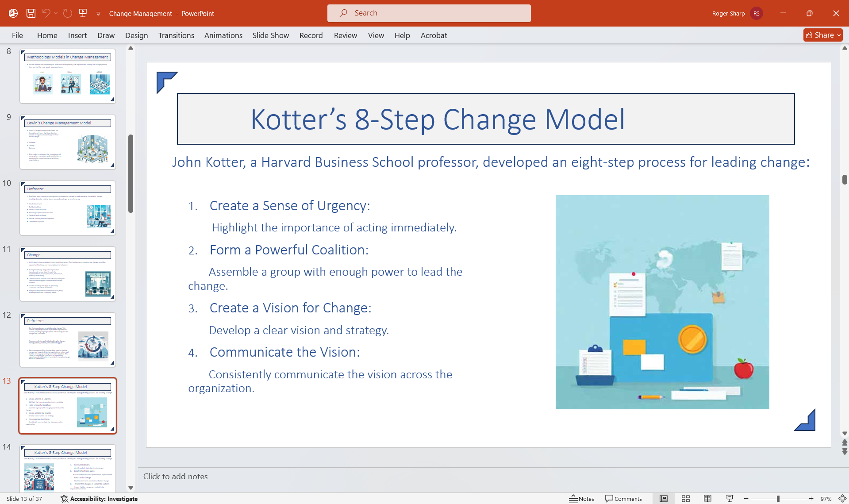Open the Review tab
This screenshot has width=849, height=504.
[346, 35]
